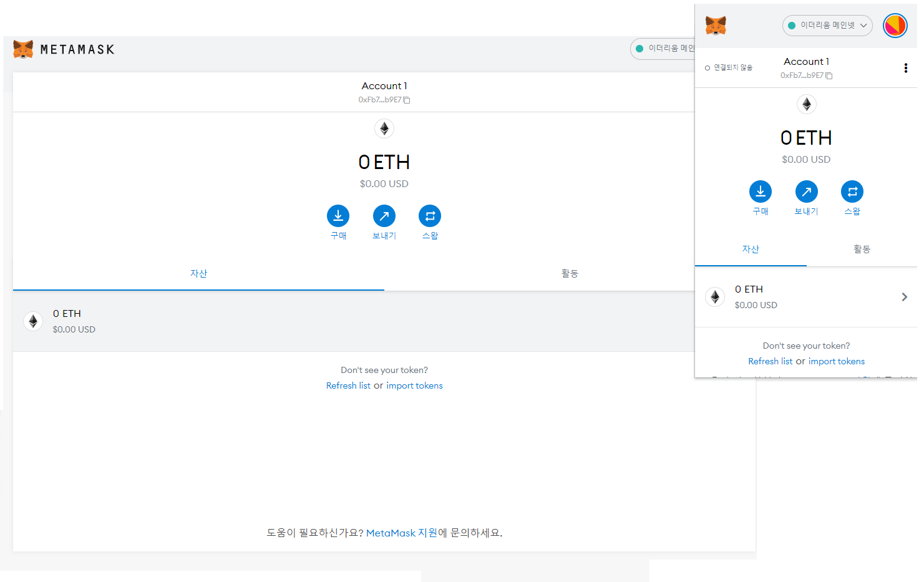Switch to the 자산 tab in main window
Viewport: 924px width, 582px height.
click(x=198, y=274)
